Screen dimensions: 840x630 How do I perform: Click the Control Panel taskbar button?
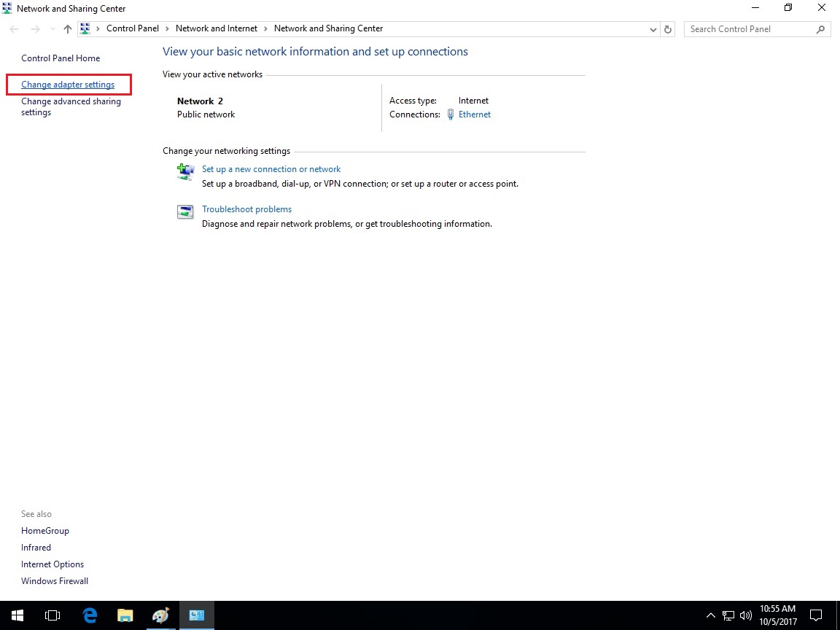[x=197, y=615]
